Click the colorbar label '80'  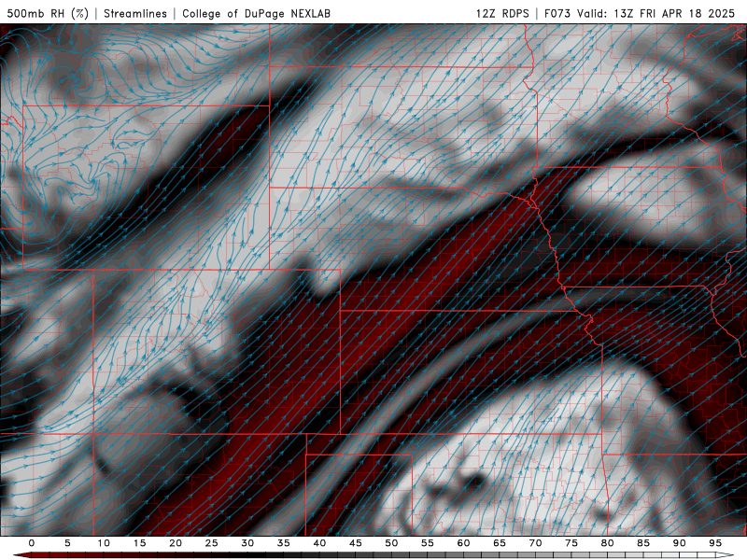608,543
